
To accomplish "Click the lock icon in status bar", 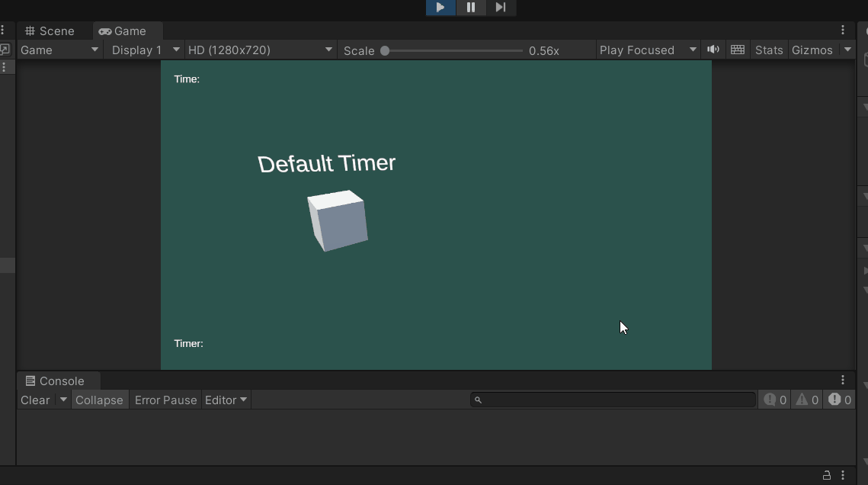I will [827, 475].
